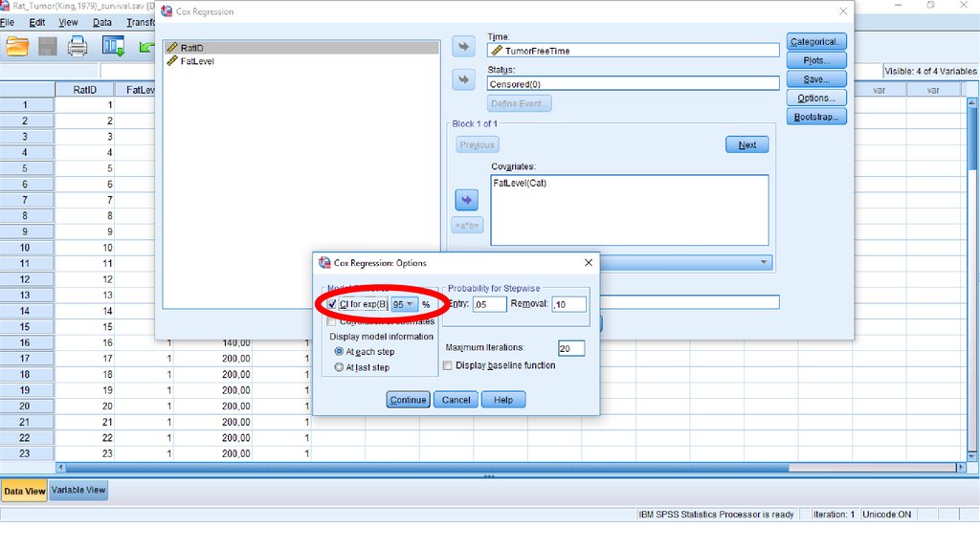Toggle the CI for exp(B) checkbox

click(x=332, y=304)
